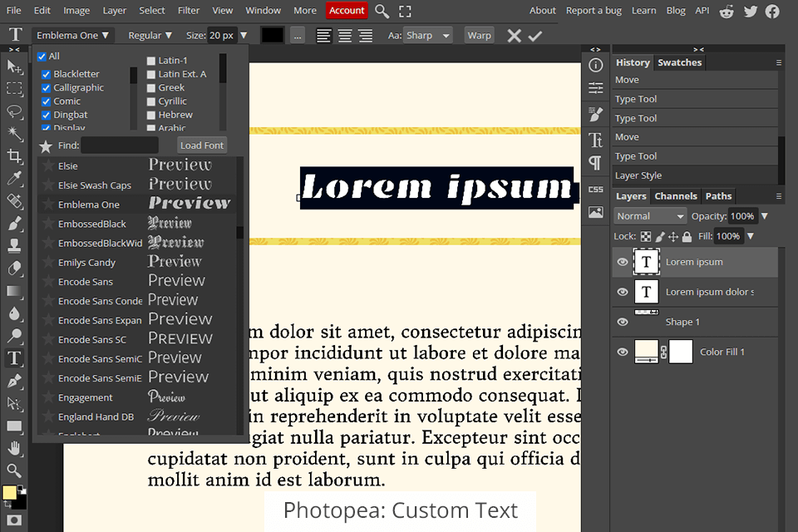The image size is (798, 532).
Task: Open the Normal blend mode dropdown
Action: [650, 216]
